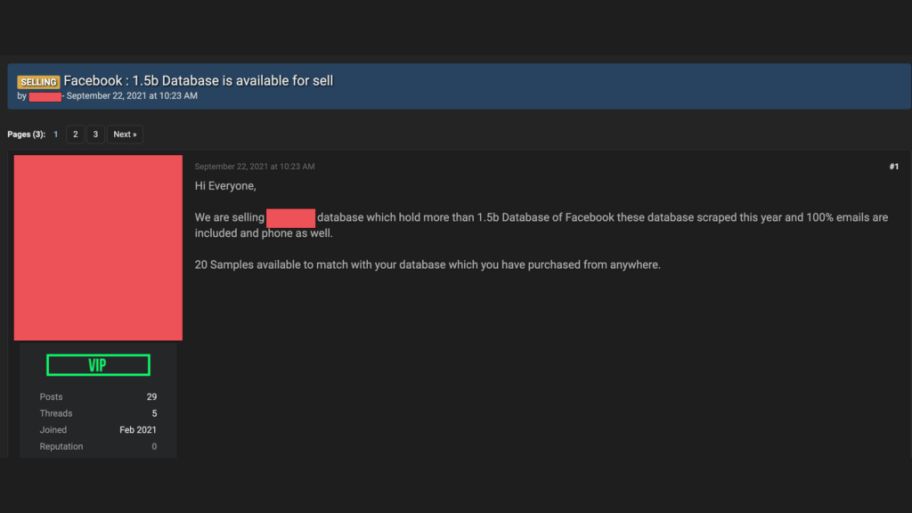
Task: Click the Reputation value 0
Action: (x=154, y=447)
